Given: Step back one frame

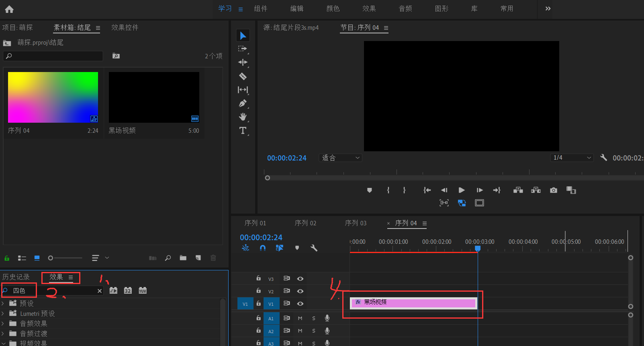Looking at the screenshot, I should (444, 190).
